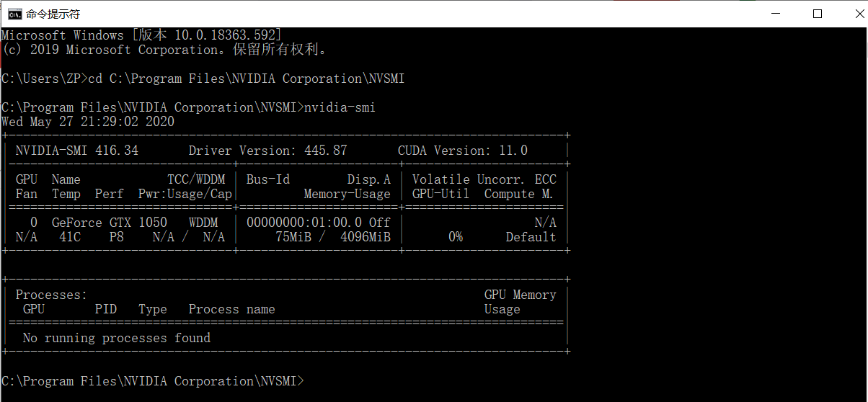Click Driver Version: 445.87 text
Screen dimensions: 868x402
pyautogui.click(x=267, y=151)
